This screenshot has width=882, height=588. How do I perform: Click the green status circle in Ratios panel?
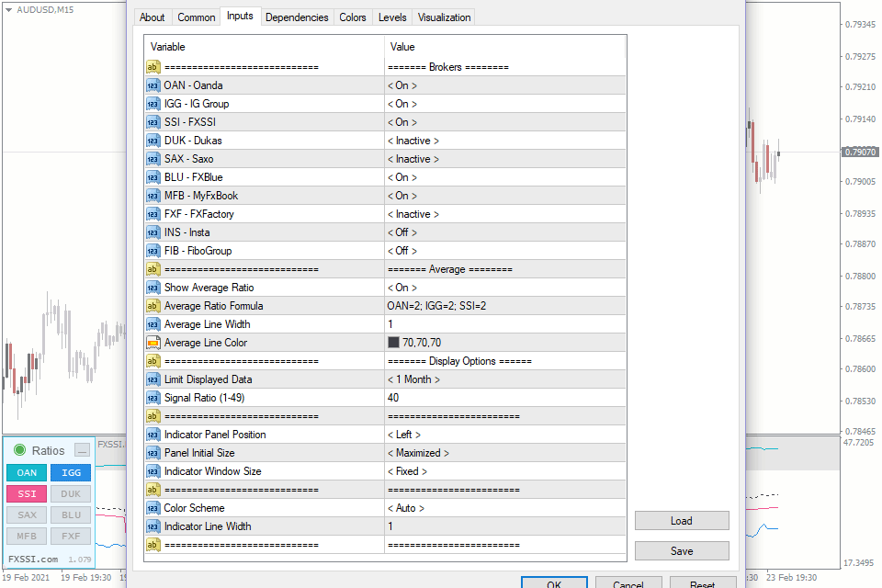click(x=19, y=450)
